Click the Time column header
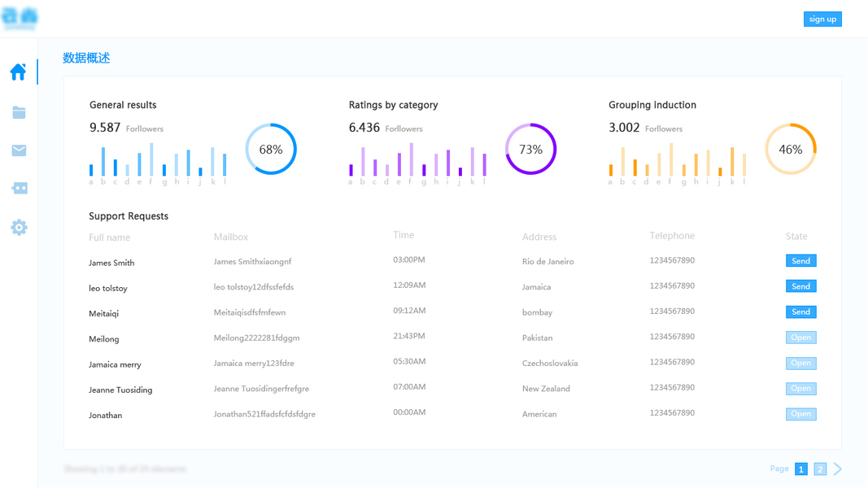 pyautogui.click(x=403, y=235)
